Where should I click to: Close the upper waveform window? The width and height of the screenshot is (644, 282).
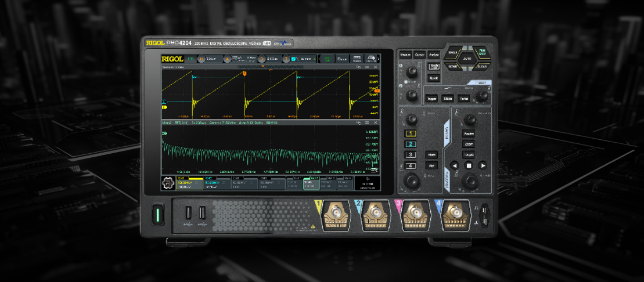tap(376, 67)
